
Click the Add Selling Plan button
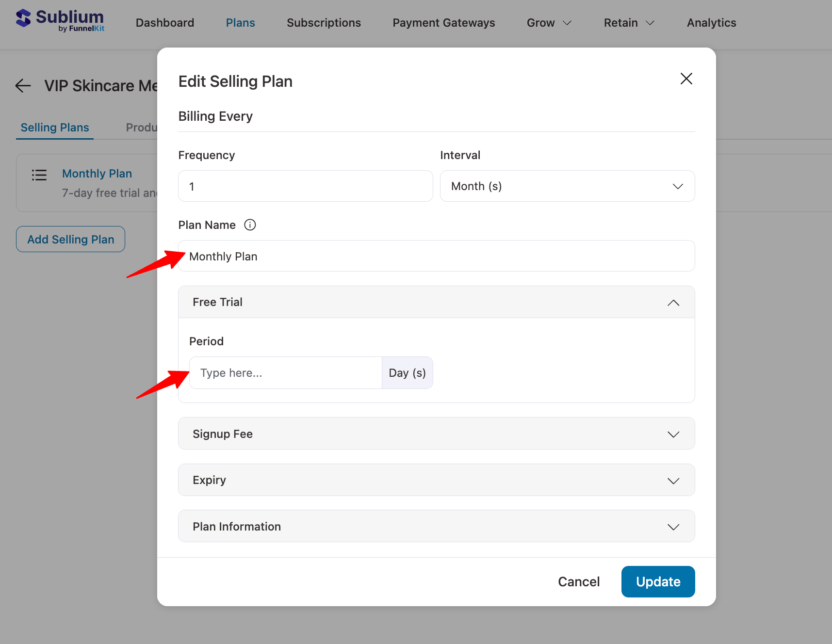click(70, 239)
